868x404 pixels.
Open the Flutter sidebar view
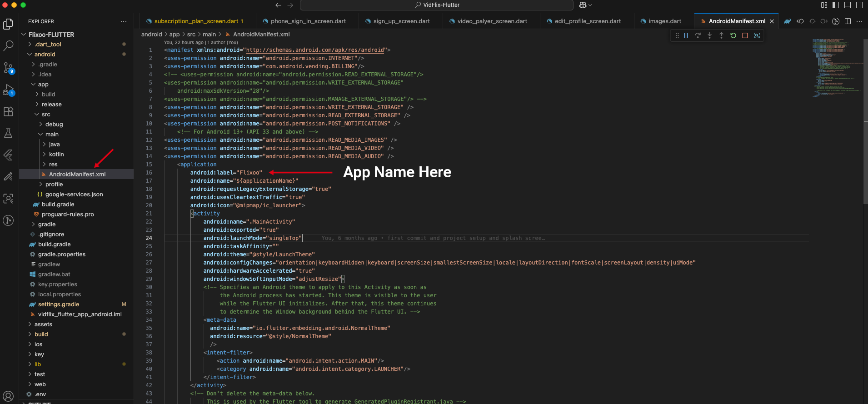[x=8, y=155]
